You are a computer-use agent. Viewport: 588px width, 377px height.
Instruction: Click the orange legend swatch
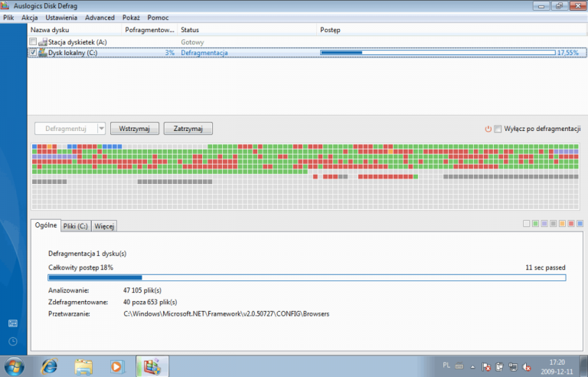click(562, 224)
